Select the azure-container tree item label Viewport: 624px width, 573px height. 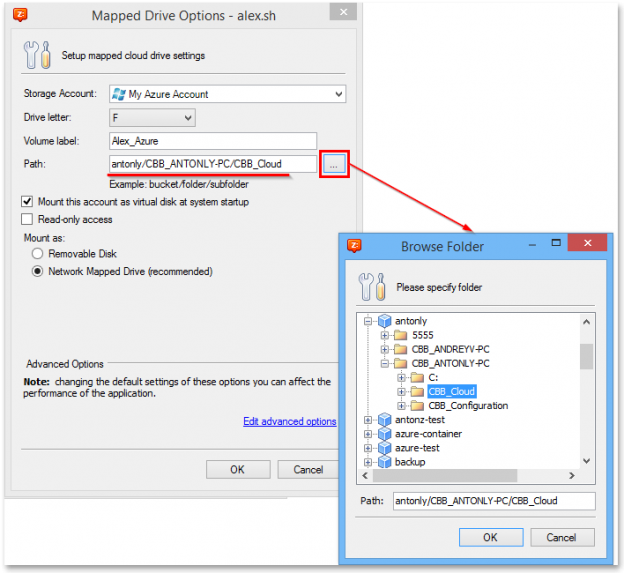pos(428,434)
